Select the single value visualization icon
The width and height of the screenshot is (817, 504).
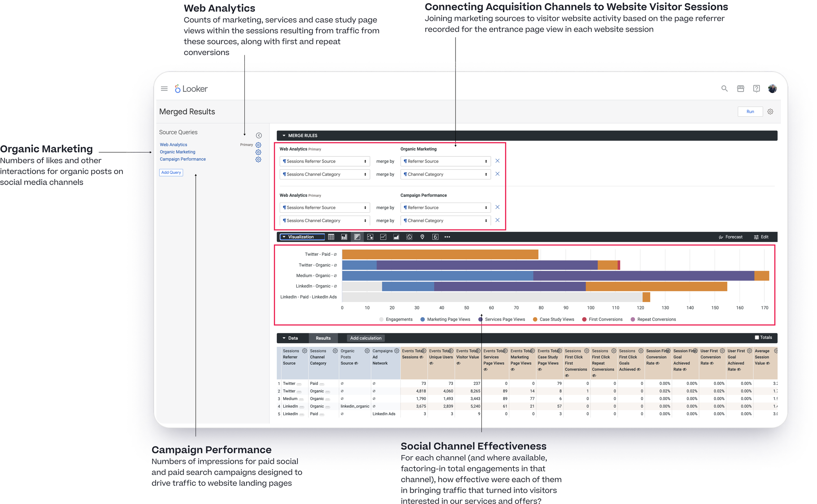pyautogui.click(x=435, y=237)
